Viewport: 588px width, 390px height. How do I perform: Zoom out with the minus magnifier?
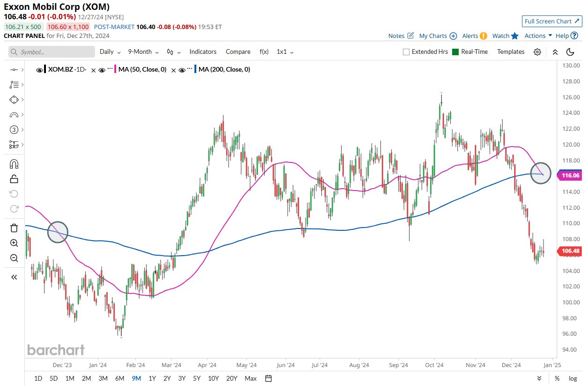click(x=14, y=258)
